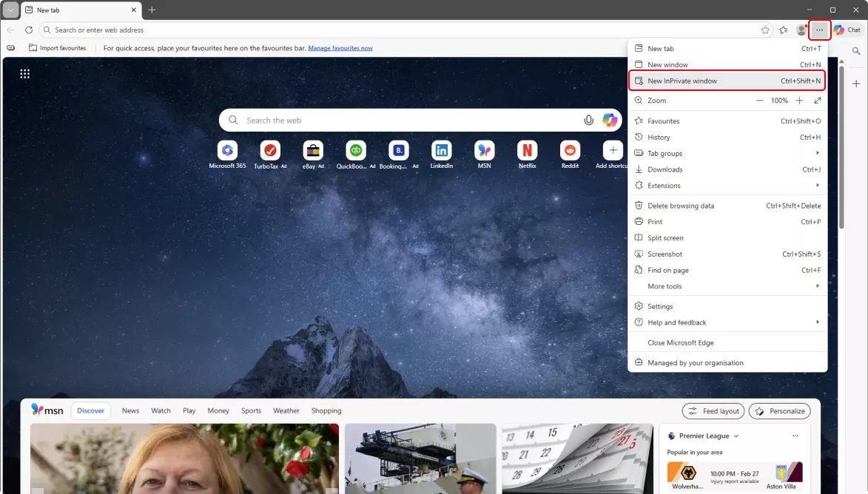This screenshot has height=494, width=868.
Task: Open Copilot Chat in toolbar
Action: click(x=847, y=30)
